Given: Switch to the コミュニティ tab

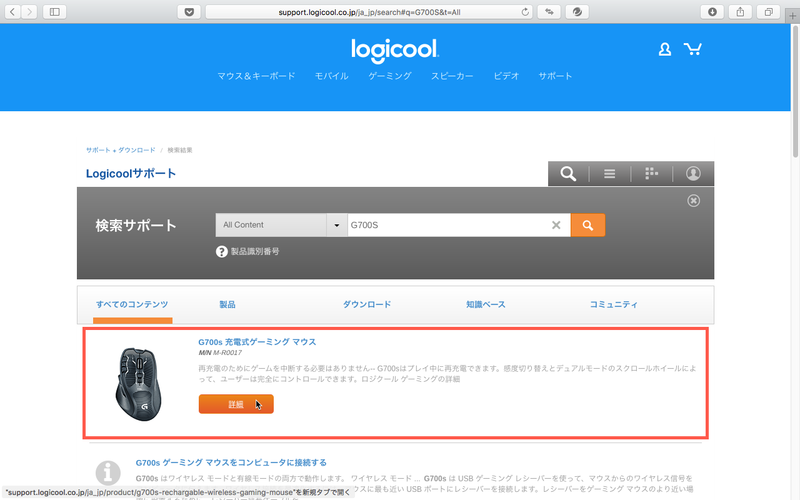Looking at the screenshot, I should [614, 305].
